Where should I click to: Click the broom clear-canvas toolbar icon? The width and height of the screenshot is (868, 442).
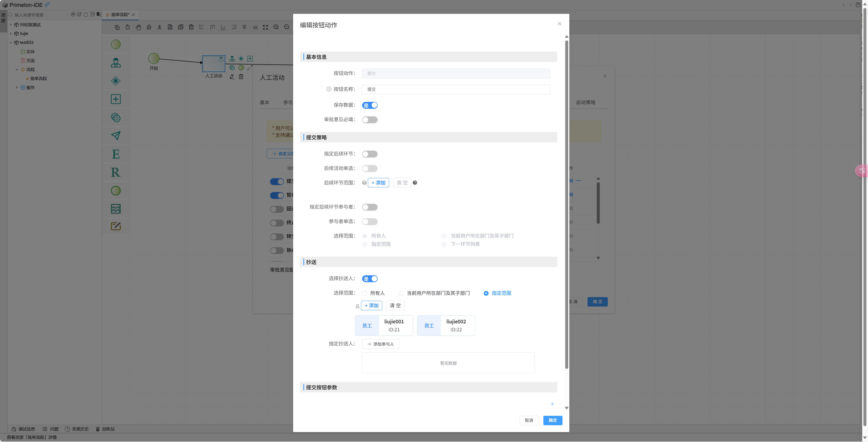point(149,27)
